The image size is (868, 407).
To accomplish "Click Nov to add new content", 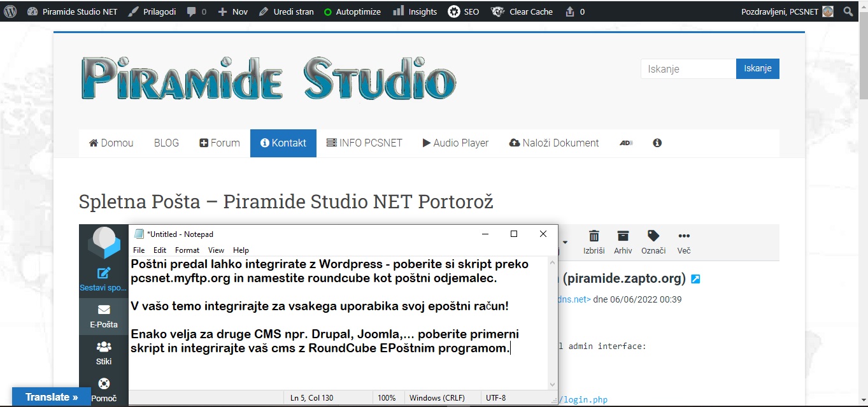I will pyautogui.click(x=233, y=11).
